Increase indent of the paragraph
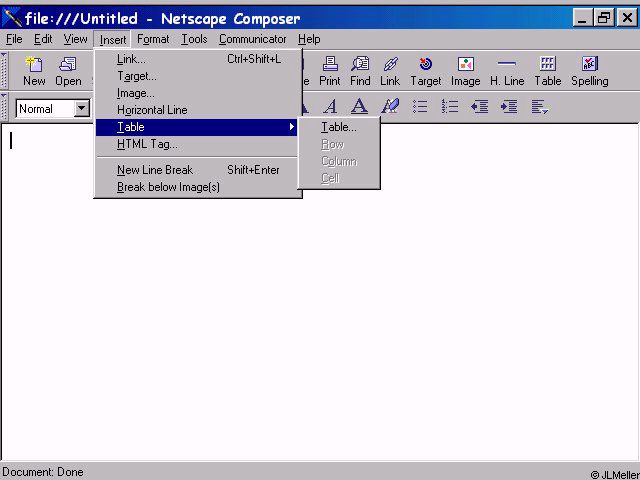Viewport: 640px width, 480px height. (x=509, y=107)
